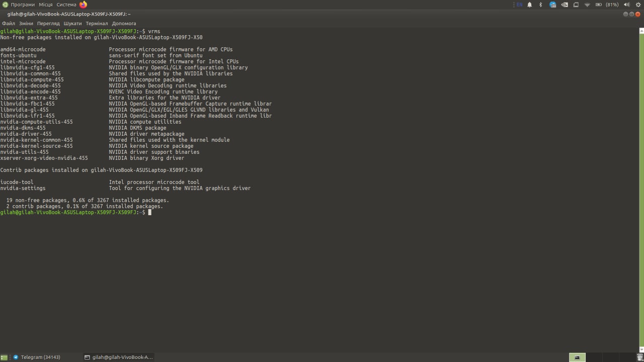
Task: Click the libnvidia-fbc1-455 package name
Action: pos(27,104)
